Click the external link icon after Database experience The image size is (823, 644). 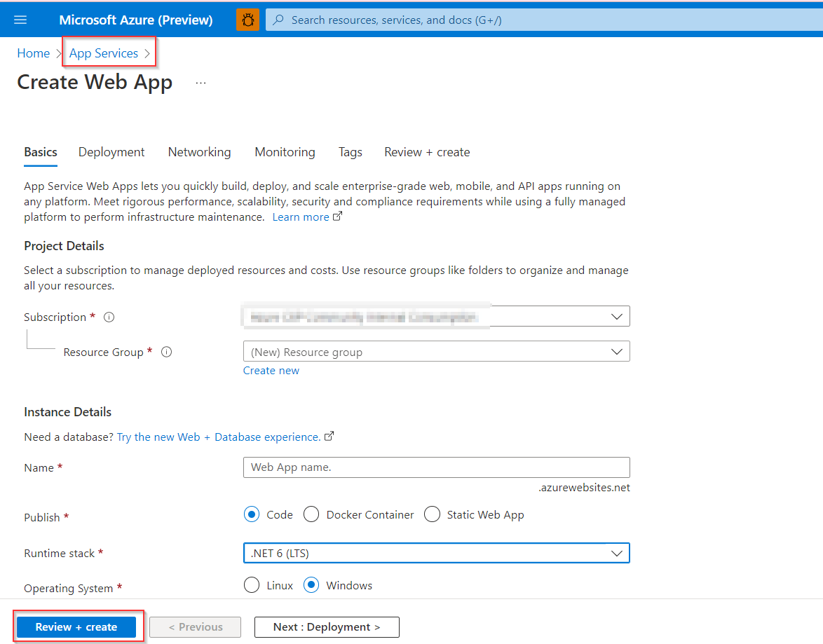(x=329, y=436)
